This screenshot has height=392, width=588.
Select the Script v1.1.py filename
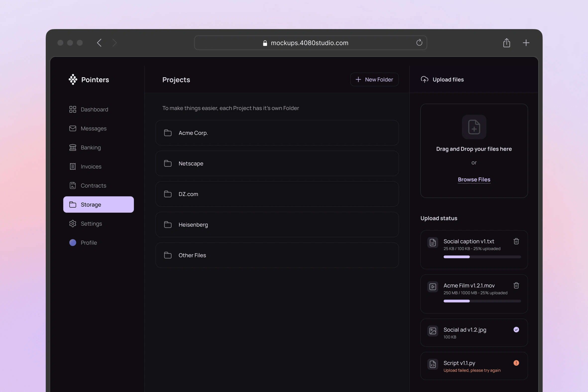[459, 363]
